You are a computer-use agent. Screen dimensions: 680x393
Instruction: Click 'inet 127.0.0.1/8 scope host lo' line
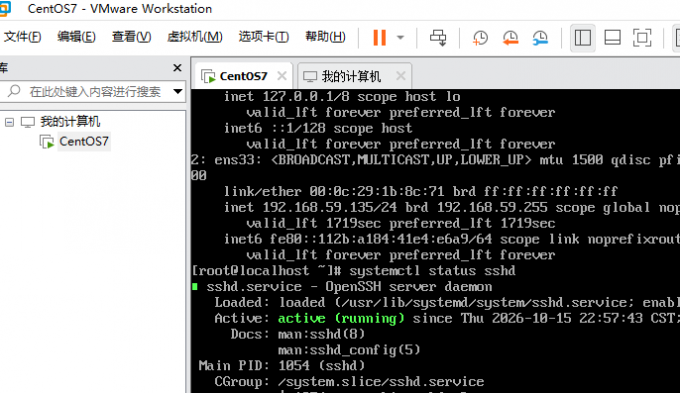(342, 97)
